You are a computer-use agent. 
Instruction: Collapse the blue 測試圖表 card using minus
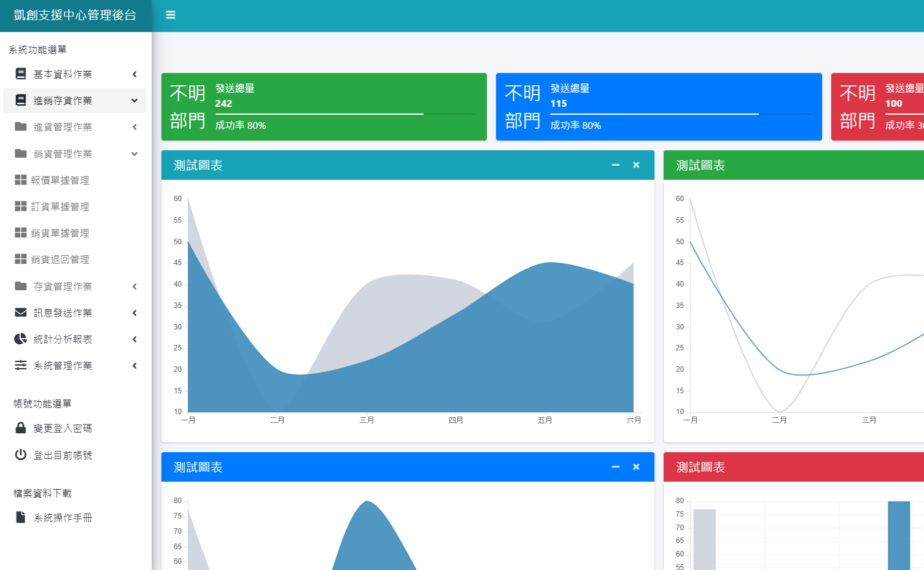point(616,467)
